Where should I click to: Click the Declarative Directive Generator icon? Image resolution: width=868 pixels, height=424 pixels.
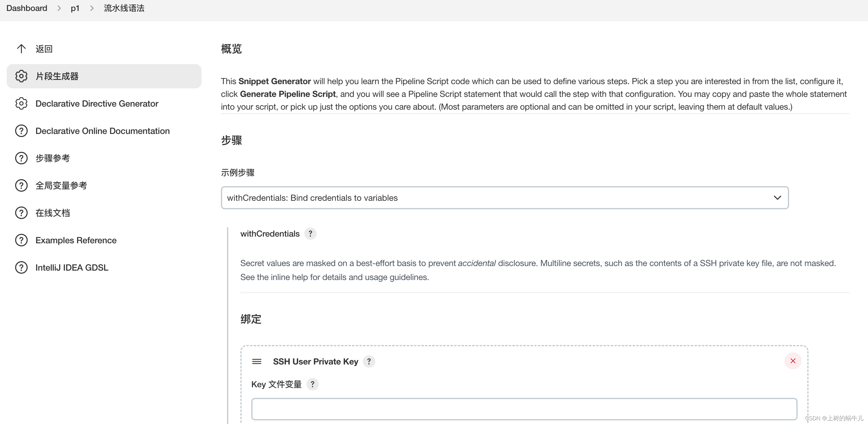click(21, 104)
